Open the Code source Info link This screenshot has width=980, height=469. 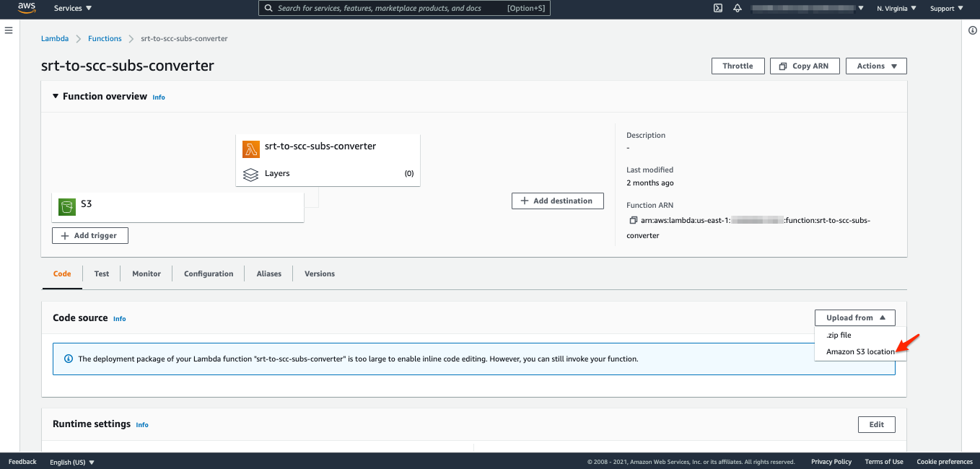coord(120,318)
